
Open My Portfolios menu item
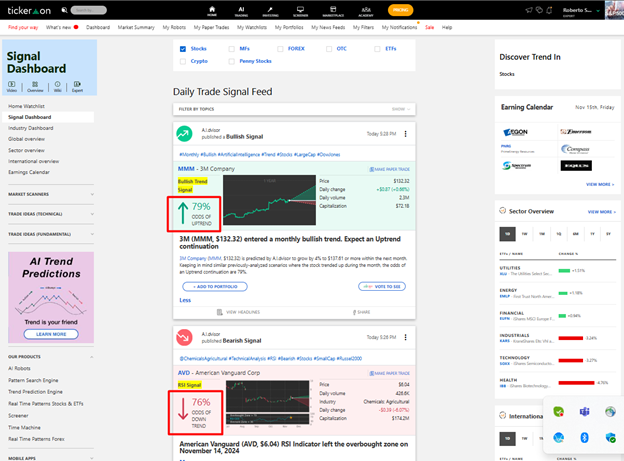point(289,27)
